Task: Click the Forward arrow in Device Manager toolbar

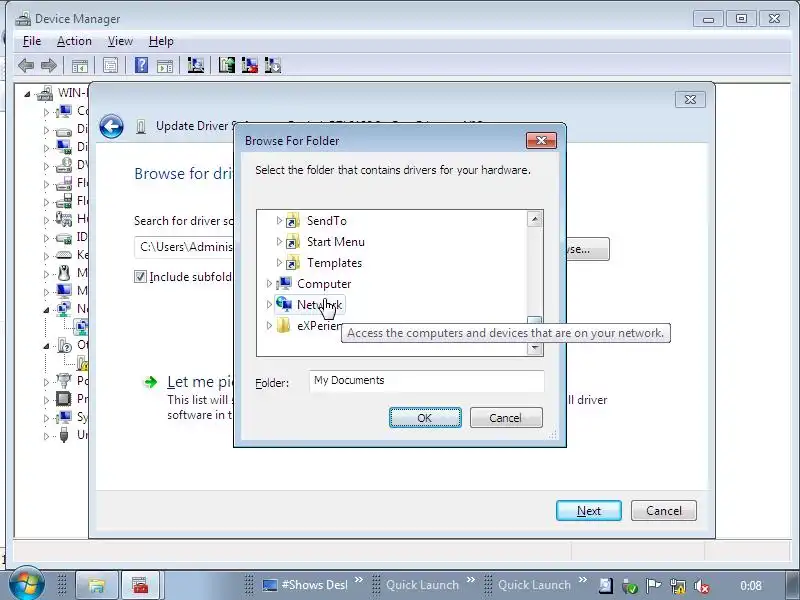Action: coord(48,65)
